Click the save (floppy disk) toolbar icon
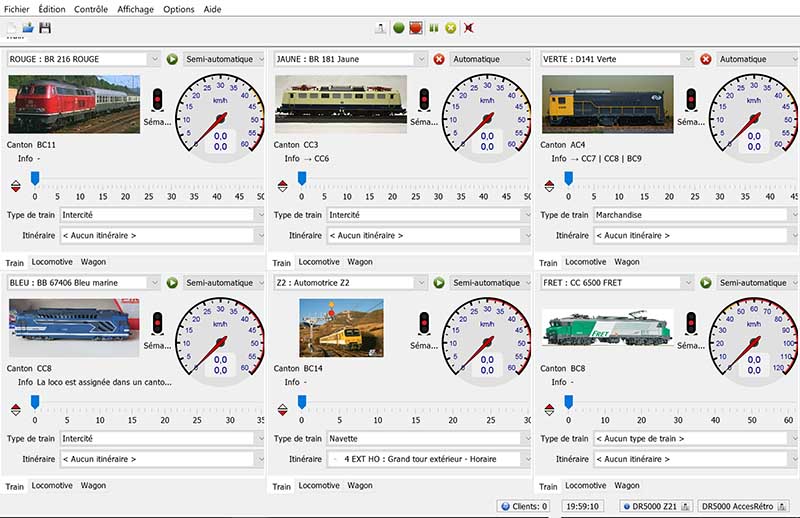The height and width of the screenshot is (518, 800). (45, 28)
